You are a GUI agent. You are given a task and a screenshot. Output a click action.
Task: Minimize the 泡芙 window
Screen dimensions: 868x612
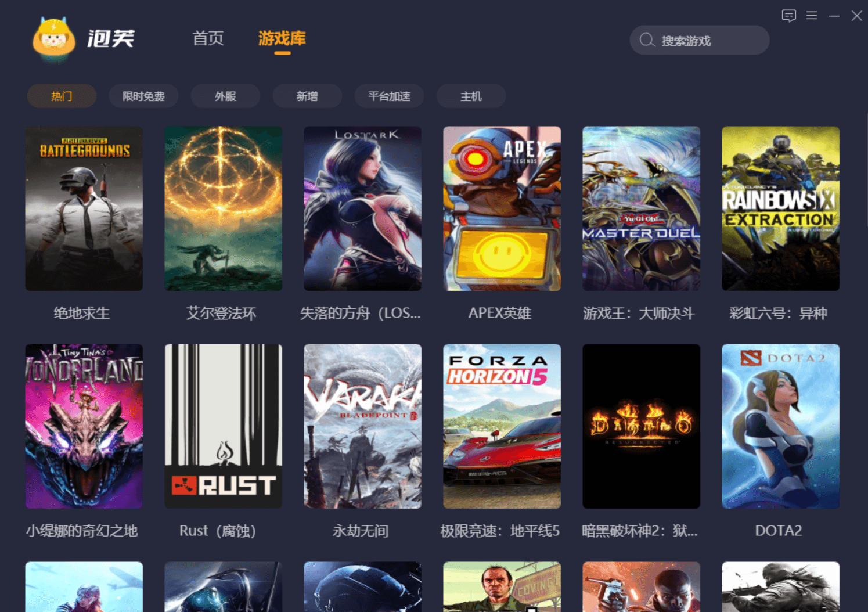click(834, 16)
